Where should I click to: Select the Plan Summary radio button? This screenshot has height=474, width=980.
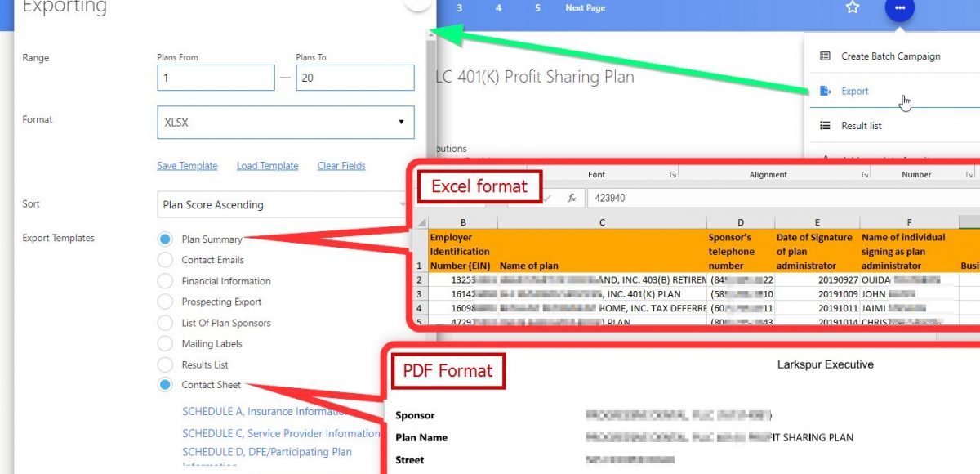(x=166, y=239)
